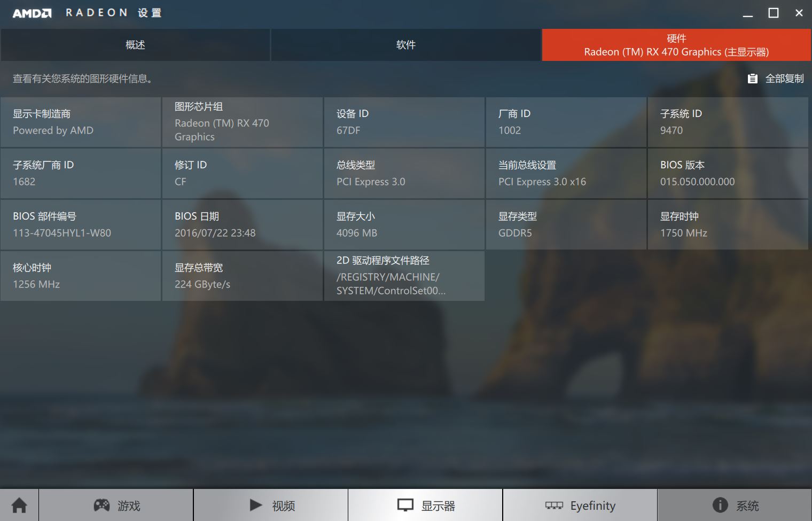Select the 图形芯片组 Radeon RX 470 tile

pyautogui.click(x=243, y=122)
